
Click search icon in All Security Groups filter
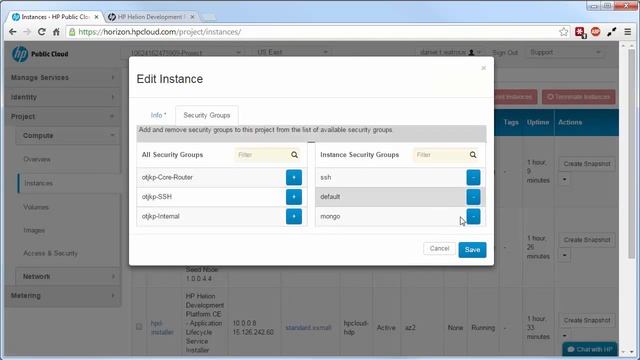pyautogui.click(x=294, y=155)
